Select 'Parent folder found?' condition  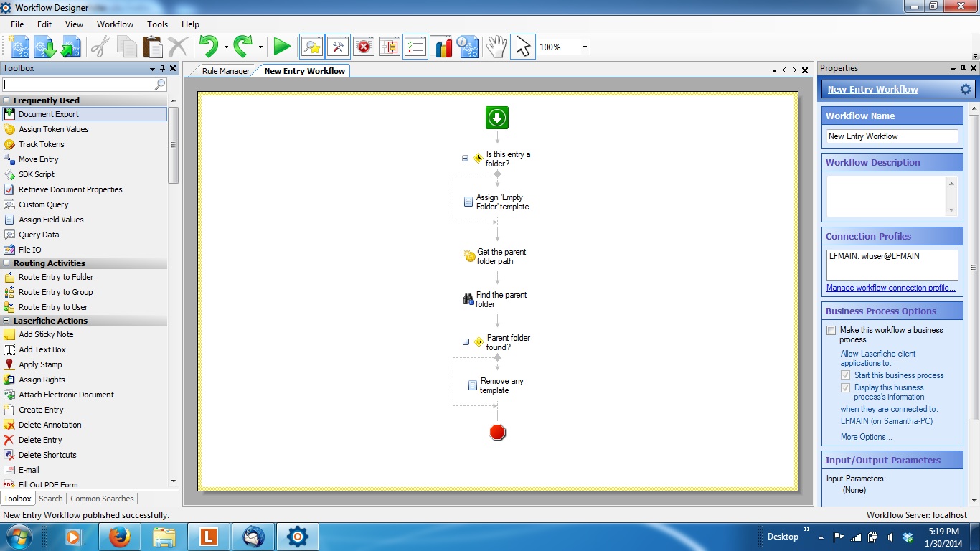502,342
